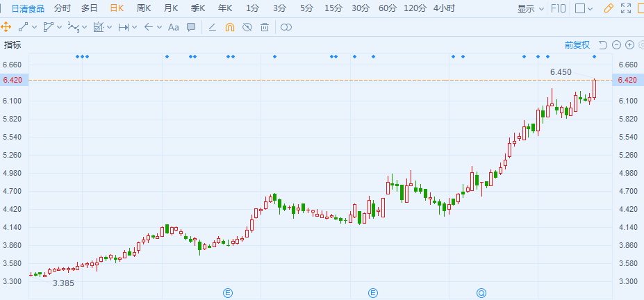The width and height of the screenshot is (644, 300).
Task: Expand the measurement tool dropdown arrow
Action: 110,28
